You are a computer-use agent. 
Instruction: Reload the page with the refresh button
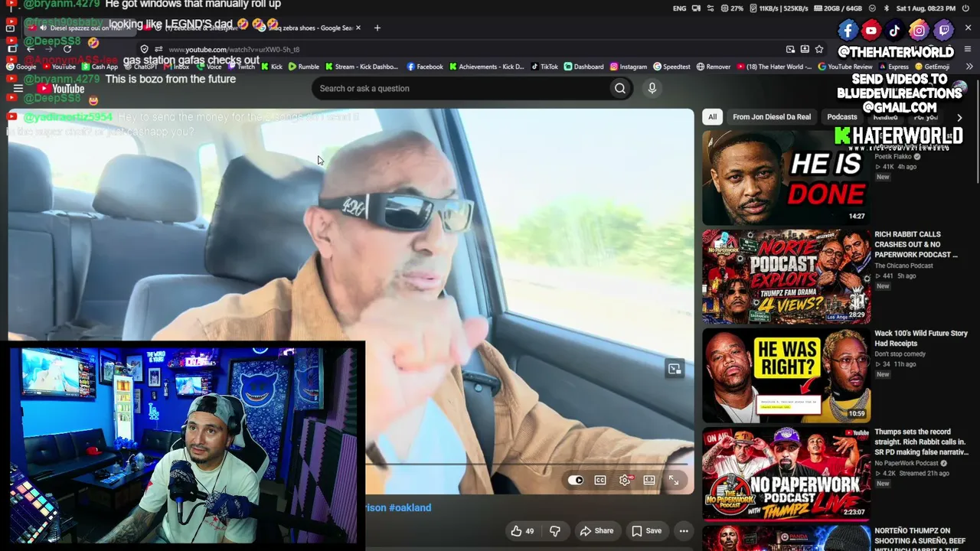click(x=67, y=49)
